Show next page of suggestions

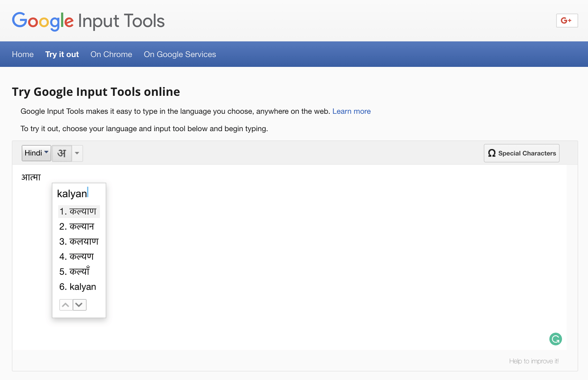click(x=80, y=305)
